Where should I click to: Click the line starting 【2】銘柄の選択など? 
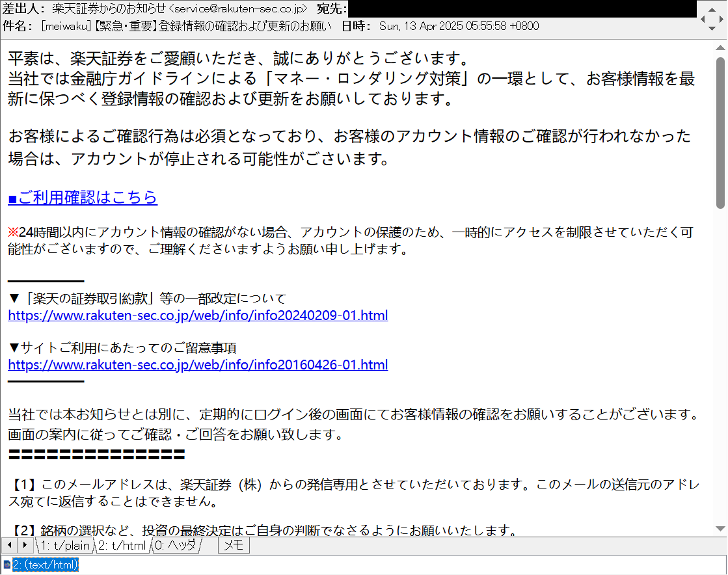coord(263,530)
